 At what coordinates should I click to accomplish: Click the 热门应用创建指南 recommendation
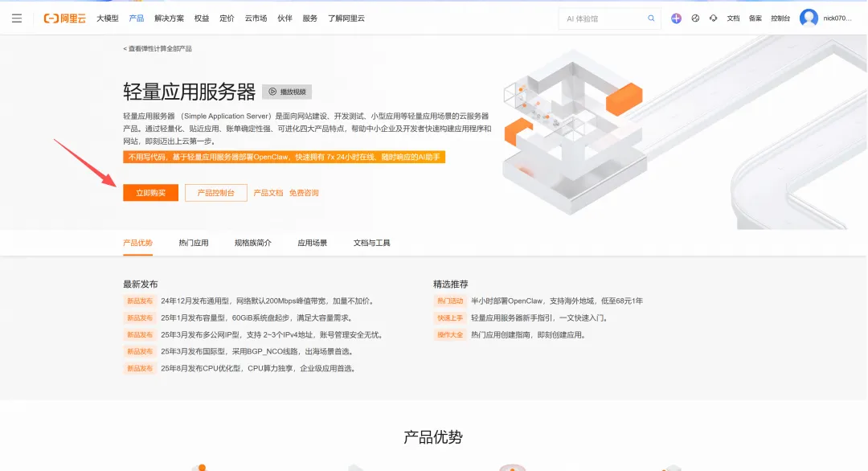pos(529,335)
